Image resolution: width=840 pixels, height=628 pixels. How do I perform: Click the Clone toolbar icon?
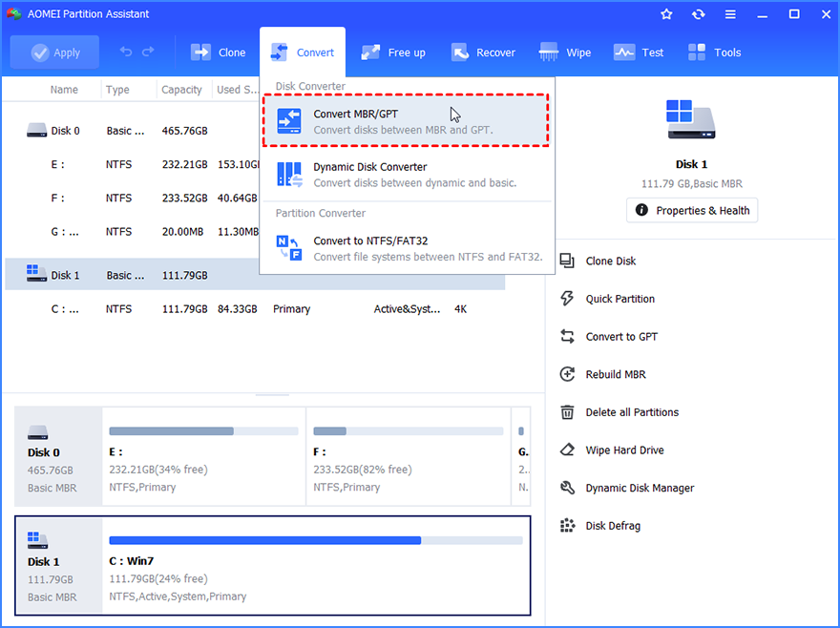[x=200, y=52]
